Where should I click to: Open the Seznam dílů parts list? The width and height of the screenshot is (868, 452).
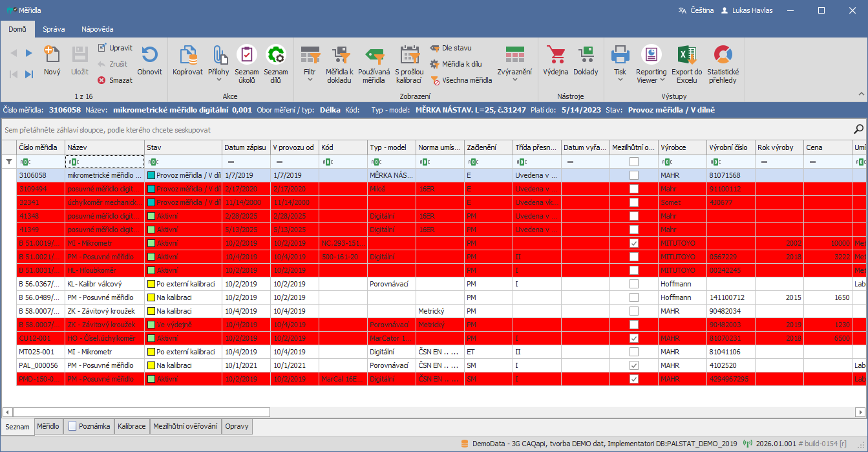(276, 64)
